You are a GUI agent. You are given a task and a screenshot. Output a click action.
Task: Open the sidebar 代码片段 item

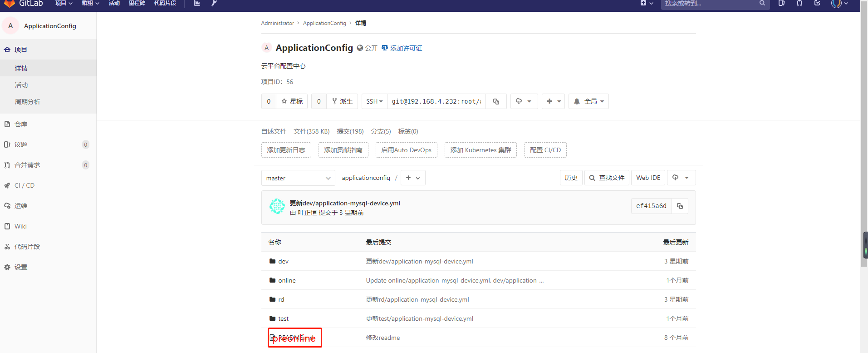pos(48,247)
